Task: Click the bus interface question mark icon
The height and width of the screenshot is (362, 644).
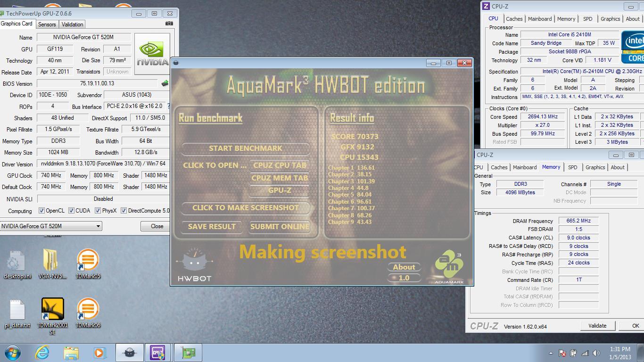Action: (168, 106)
